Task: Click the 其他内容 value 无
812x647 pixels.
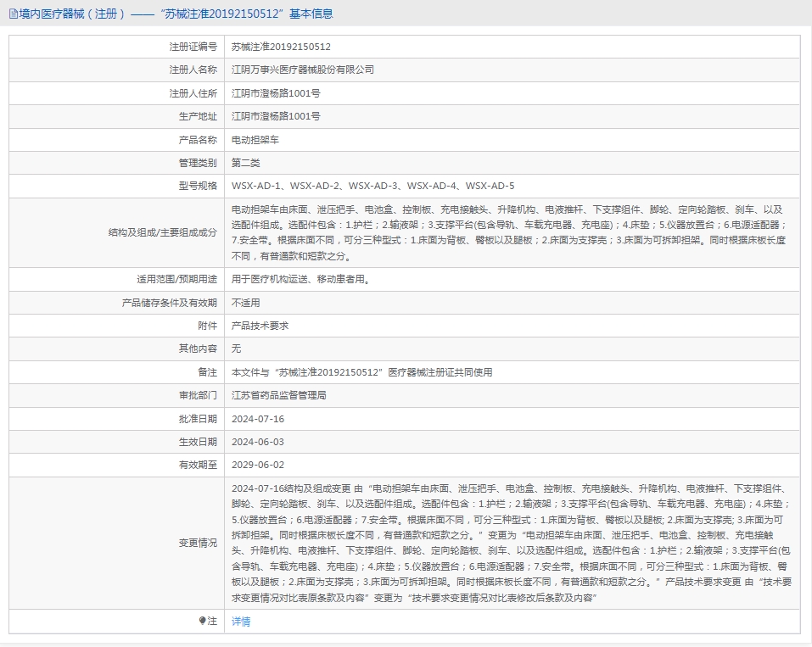Action: 236,349
